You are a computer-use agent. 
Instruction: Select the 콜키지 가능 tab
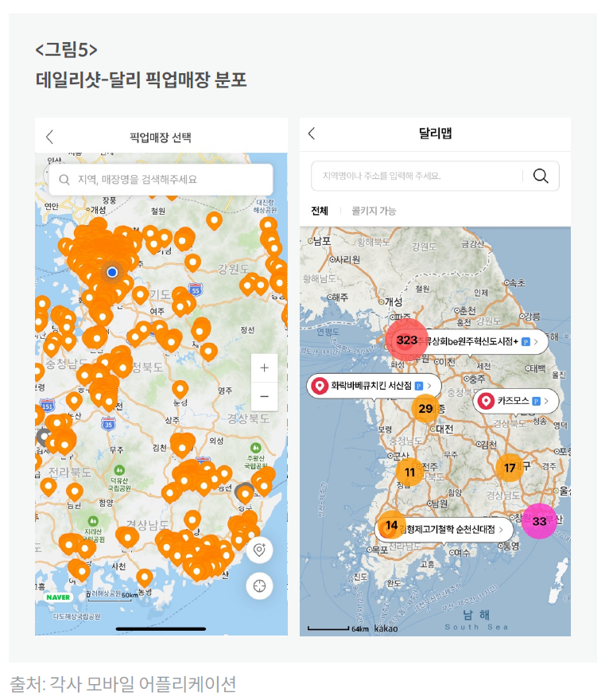point(374,211)
